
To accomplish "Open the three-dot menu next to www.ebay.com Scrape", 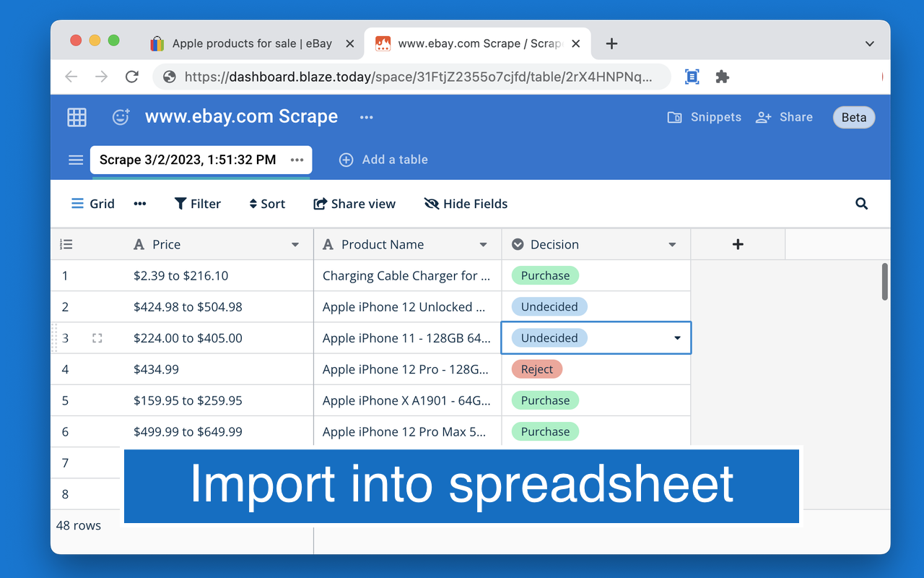I will point(367,117).
